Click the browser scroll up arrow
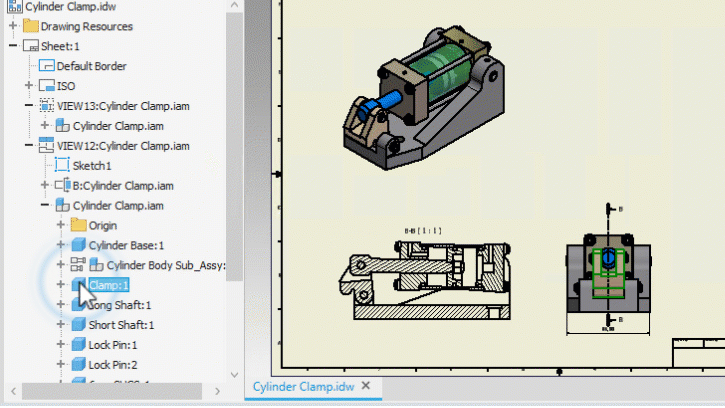Image resolution: width=725 pixels, height=408 pixels. tap(234, 5)
